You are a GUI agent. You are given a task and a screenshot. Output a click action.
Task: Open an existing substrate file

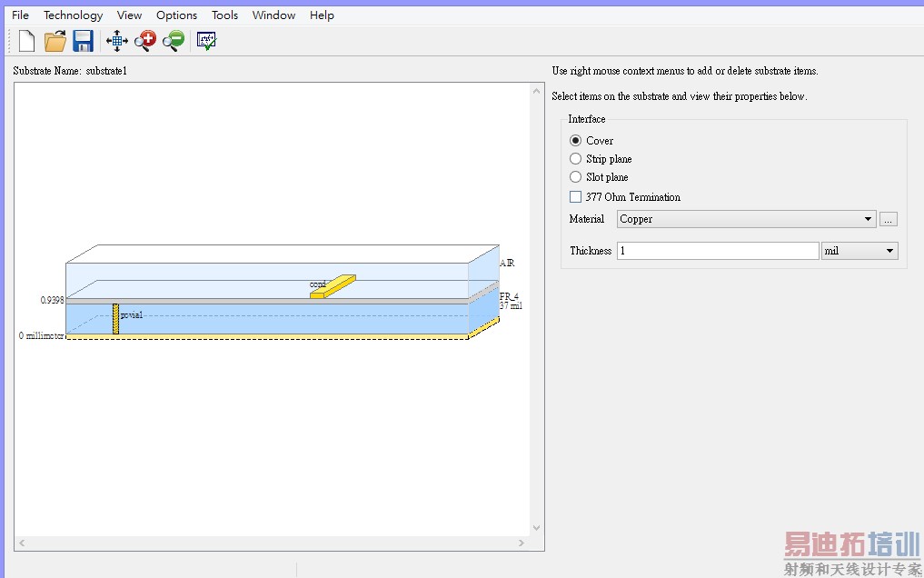(55, 41)
